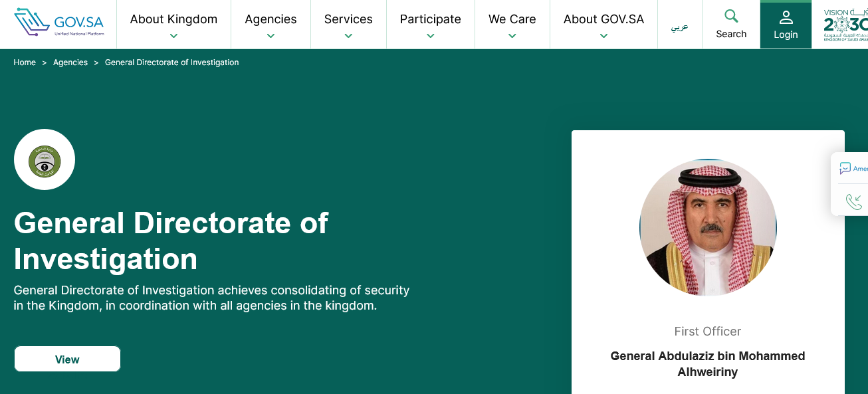Click the General Directorate of Investigation breadcrumb

tap(171, 62)
